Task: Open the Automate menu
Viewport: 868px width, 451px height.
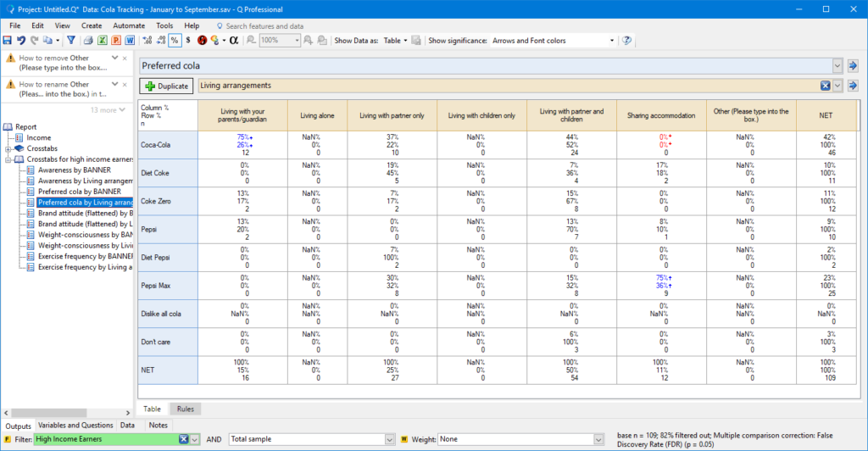Action: click(x=129, y=26)
